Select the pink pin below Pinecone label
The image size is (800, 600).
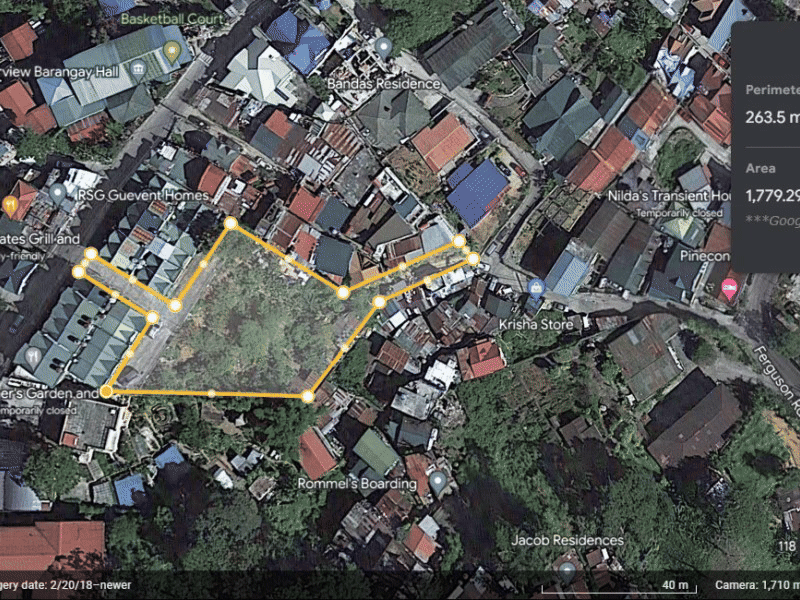coord(729,288)
